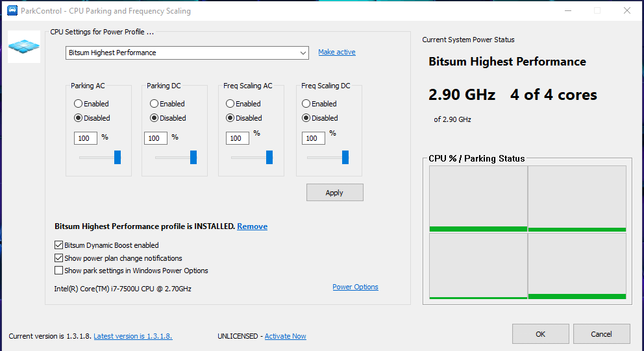Select Disabled under Parking DC
The height and width of the screenshot is (351, 644).
[155, 118]
